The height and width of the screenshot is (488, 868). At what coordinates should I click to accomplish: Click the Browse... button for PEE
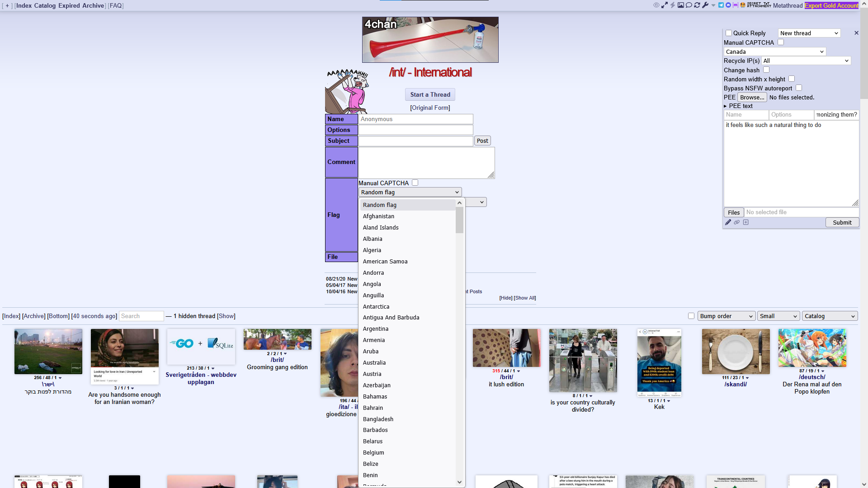[752, 97]
